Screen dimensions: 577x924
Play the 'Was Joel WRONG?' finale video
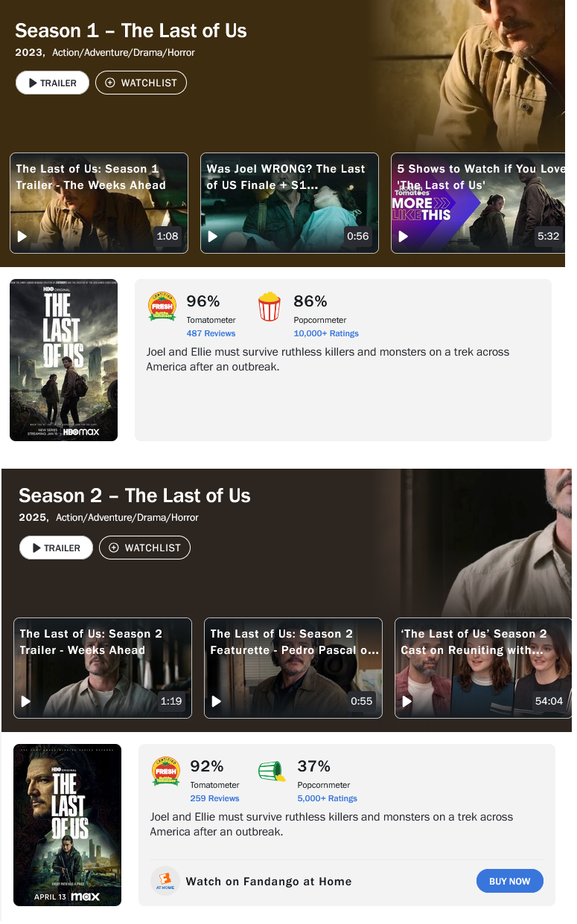[289, 203]
